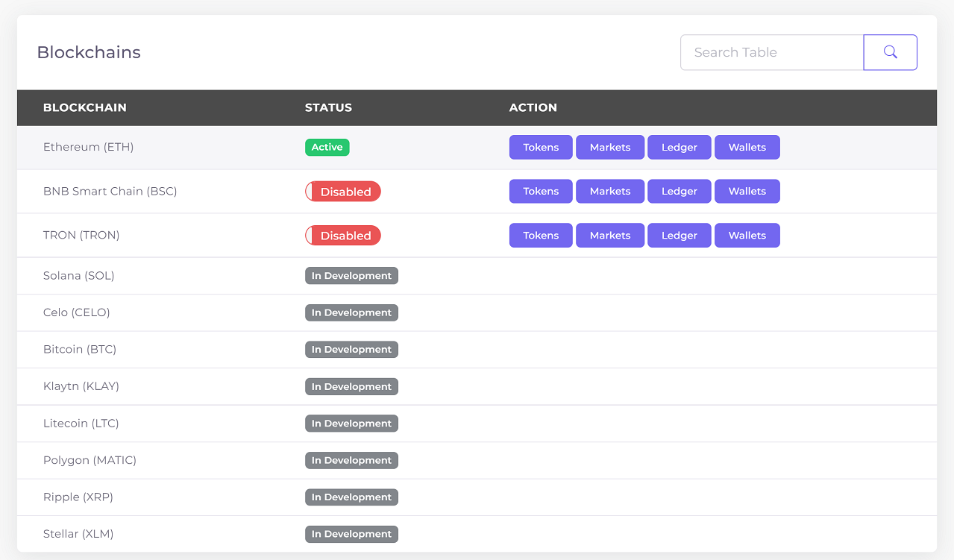View the Ledger for BNB Smart Chain
Image resolution: width=954 pixels, height=560 pixels.
coord(679,191)
